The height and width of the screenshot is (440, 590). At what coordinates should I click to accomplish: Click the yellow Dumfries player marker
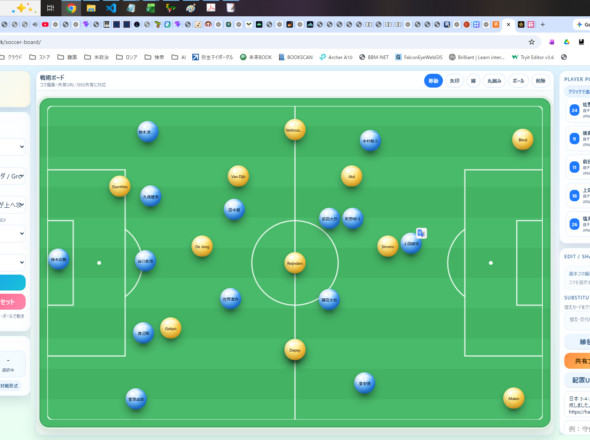[x=120, y=186]
